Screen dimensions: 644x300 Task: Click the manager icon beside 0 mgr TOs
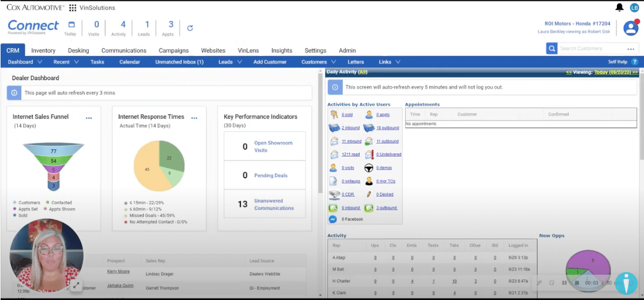tap(369, 181)
